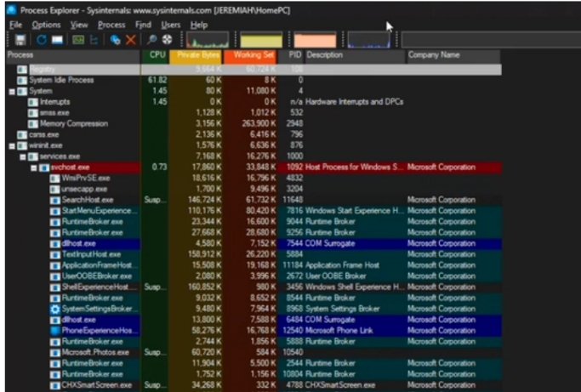Click the icon beside csrss.exe
The height and width of the screenshot is (392, 581).
pos(22,135)
